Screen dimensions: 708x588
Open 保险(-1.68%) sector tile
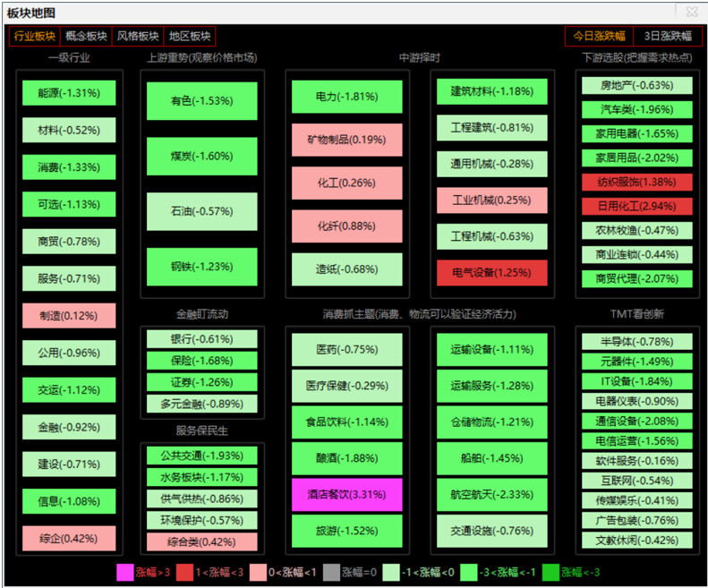201,361
